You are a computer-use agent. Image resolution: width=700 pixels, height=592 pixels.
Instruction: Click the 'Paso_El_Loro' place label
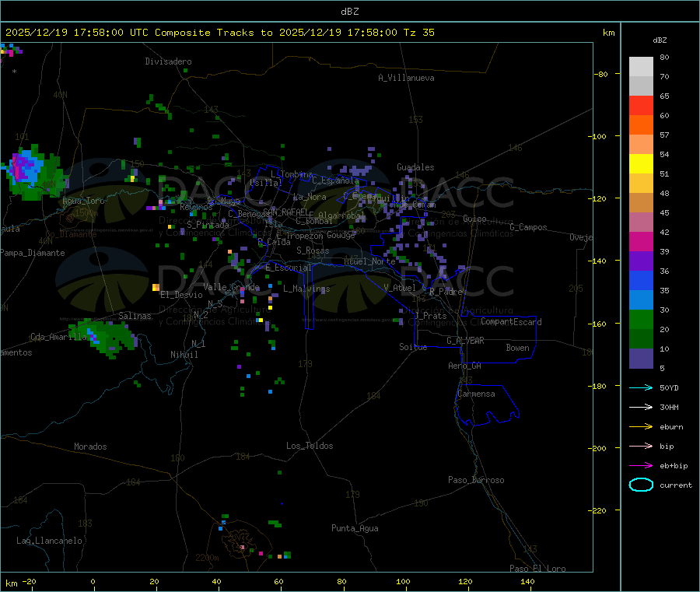(537, 569)
